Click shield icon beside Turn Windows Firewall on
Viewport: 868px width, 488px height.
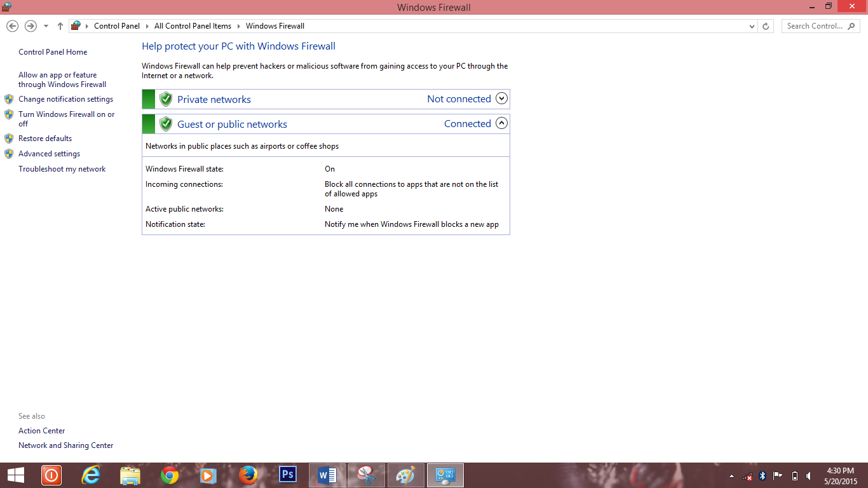pos(9,114)
